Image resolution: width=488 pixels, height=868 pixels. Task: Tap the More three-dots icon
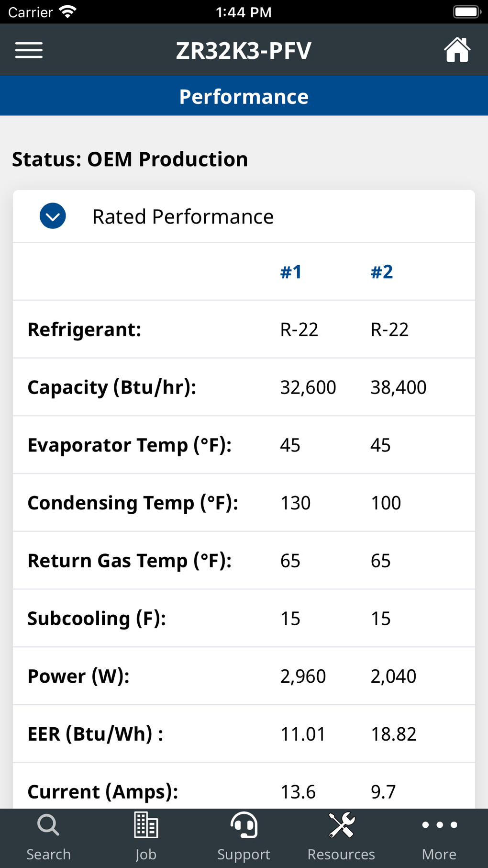439,825
